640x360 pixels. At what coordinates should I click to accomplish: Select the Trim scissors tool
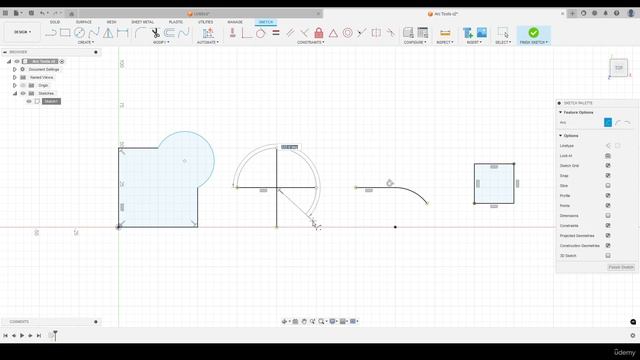pyautogui.click(x=156, y=33)
